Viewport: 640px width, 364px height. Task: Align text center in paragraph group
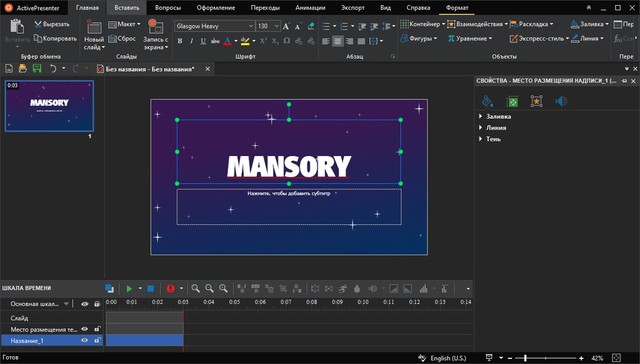click(338, 41)
